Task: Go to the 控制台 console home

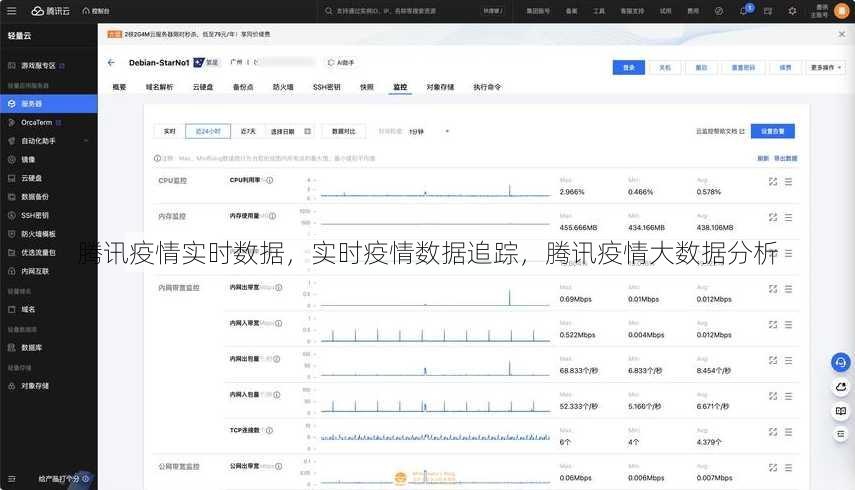Action: (96, 11)
